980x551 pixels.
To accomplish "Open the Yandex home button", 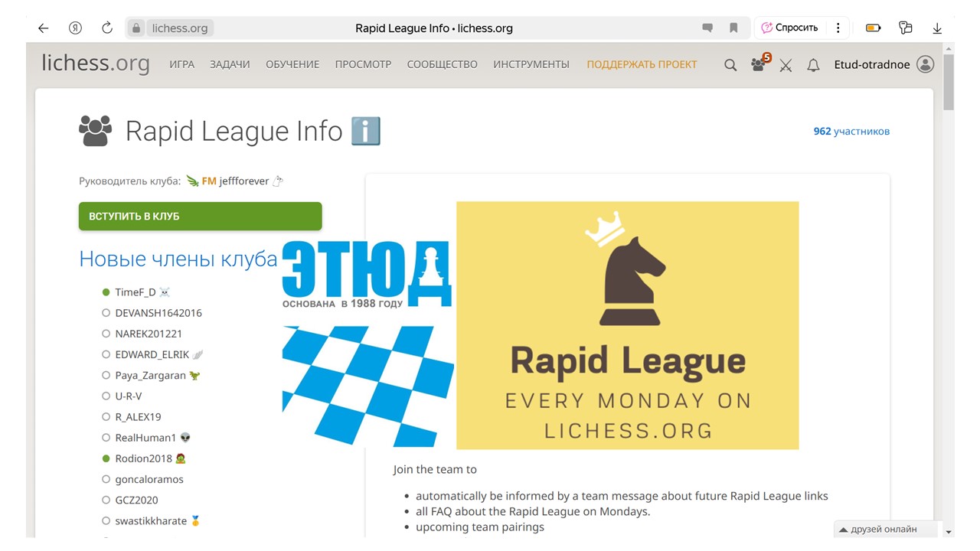I will (x=75, y=28).
